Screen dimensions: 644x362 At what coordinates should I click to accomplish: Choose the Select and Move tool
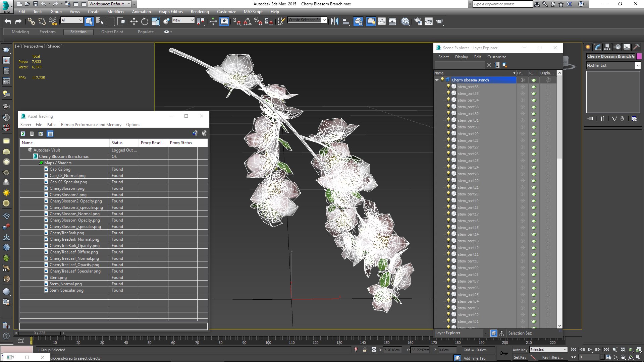[x=134, y=21]
